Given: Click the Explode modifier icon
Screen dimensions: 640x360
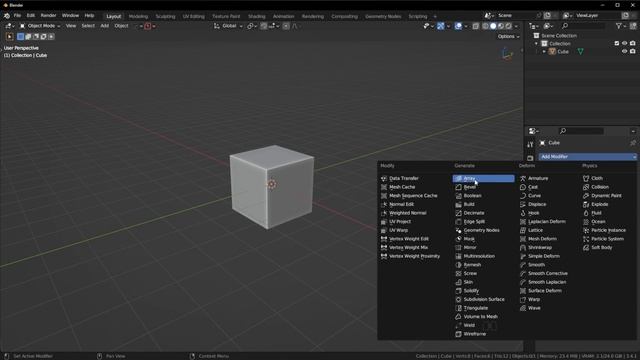Looking at the screenshot, I should [x=586, y=204].
